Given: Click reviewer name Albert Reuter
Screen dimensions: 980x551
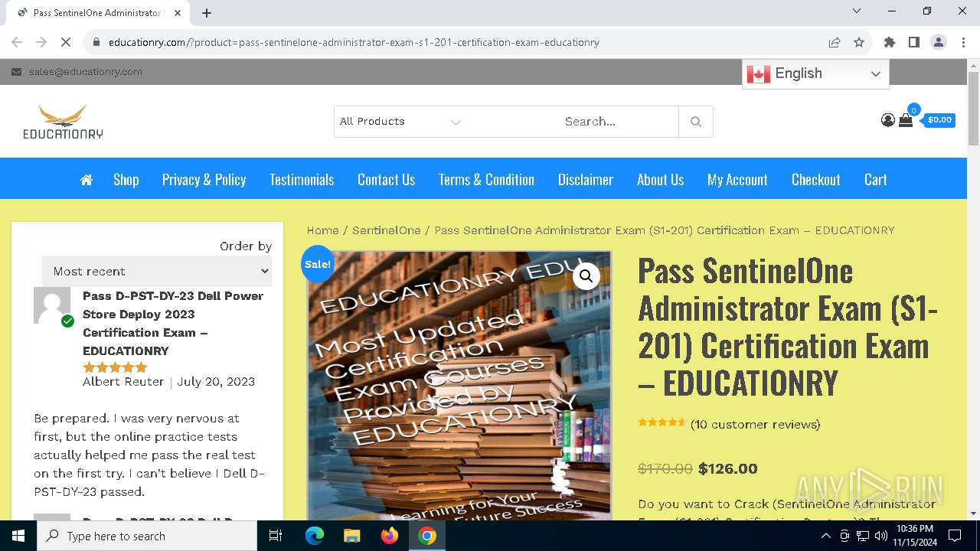Looking at the screenshot, I should [123, 382].
